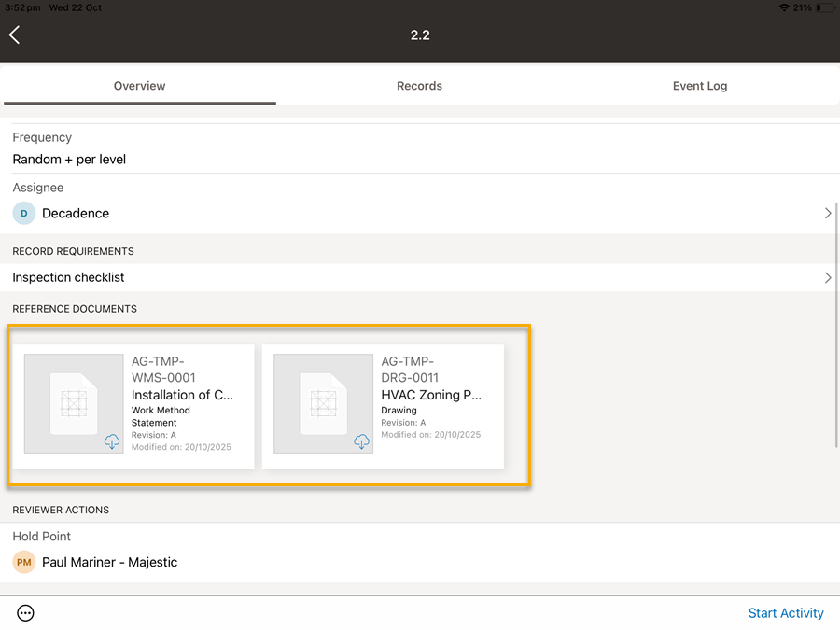Select the Overview tab
This screenshot has width=840, height=630.
[139, 86]
